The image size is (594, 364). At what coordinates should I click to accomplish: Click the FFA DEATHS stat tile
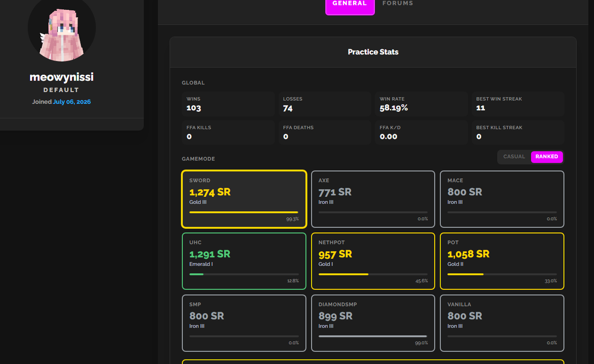[325, 133]
